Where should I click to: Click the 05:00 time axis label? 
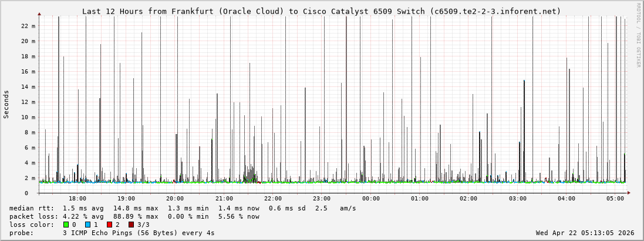pyautogui.click(x=615, y=199)
